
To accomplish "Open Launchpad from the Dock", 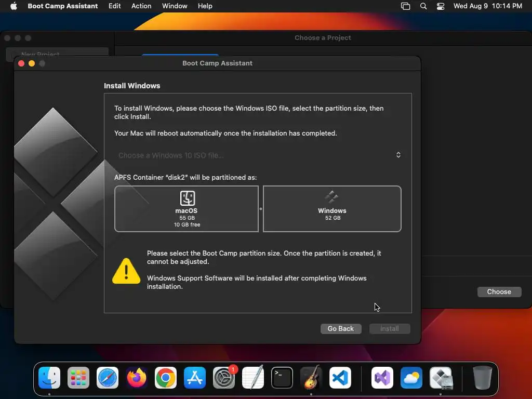I will pyautogui.click(x=78, y=378).
